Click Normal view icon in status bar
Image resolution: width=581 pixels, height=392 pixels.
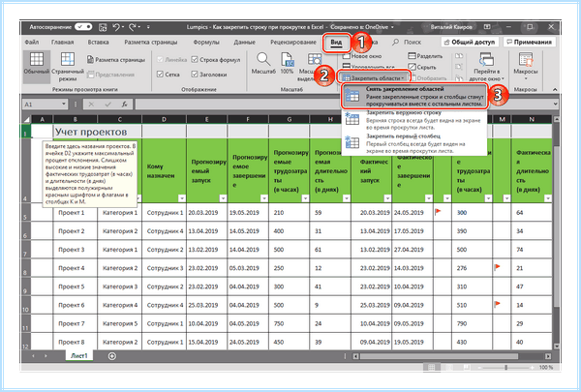click(x=432, y=367)
